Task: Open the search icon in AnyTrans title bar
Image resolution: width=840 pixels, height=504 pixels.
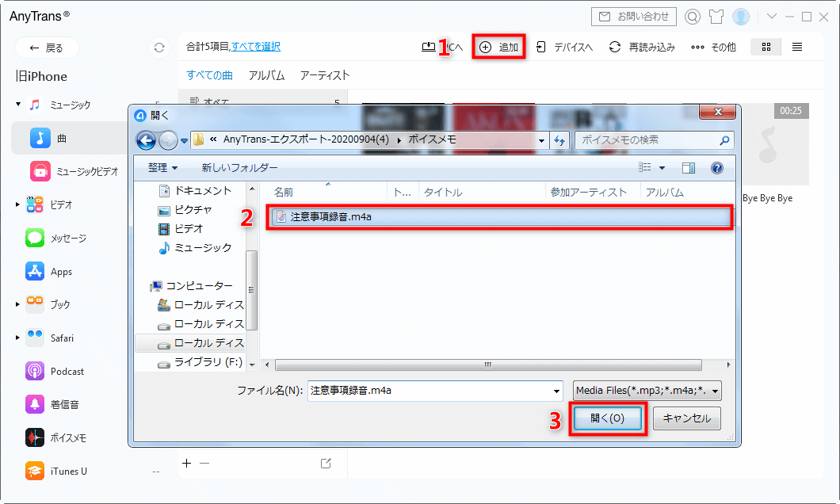Action: 692,17
